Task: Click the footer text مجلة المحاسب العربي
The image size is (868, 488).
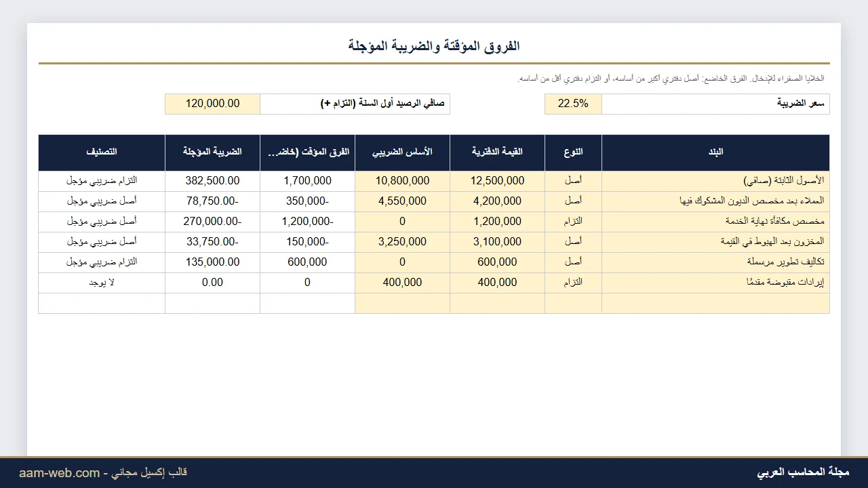Action: (x=803, y=472)
